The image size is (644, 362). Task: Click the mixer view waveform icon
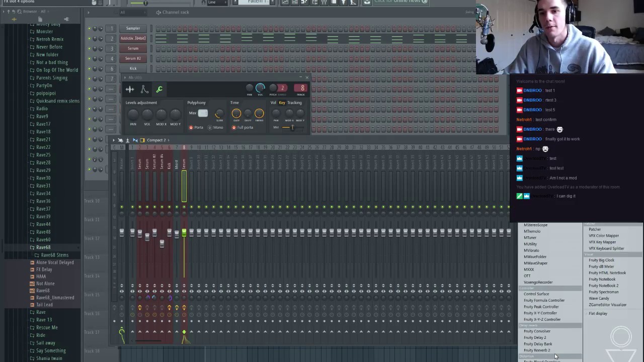(135, 140)
